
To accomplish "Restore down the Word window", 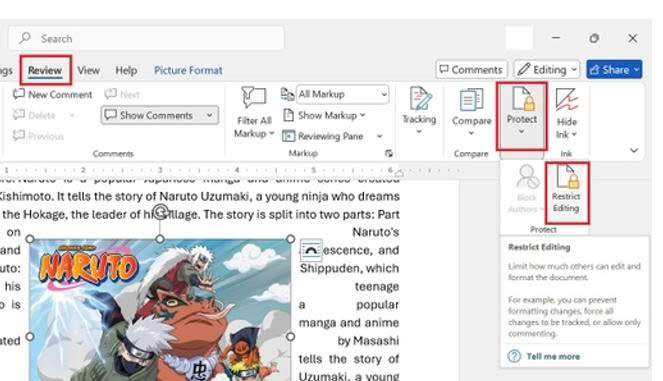I will [x=594, y=38].
